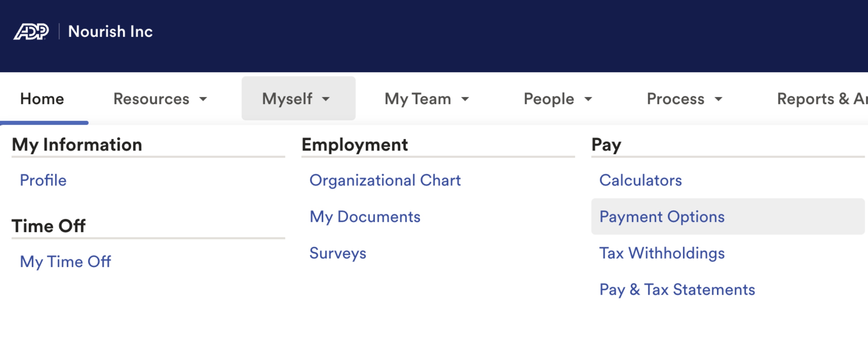Screen dimensions: 868x337
Task: Go to the Home tab
Action: pos(42,99)
